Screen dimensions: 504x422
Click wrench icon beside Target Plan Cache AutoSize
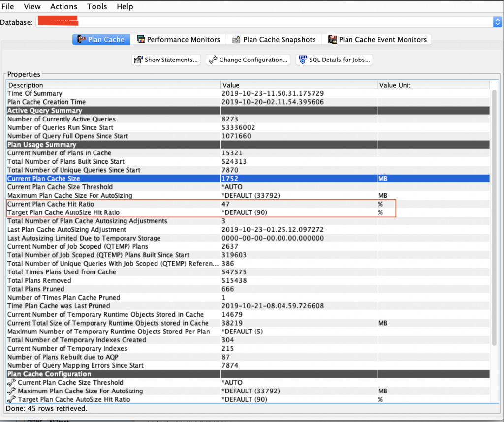coord(11,399)
